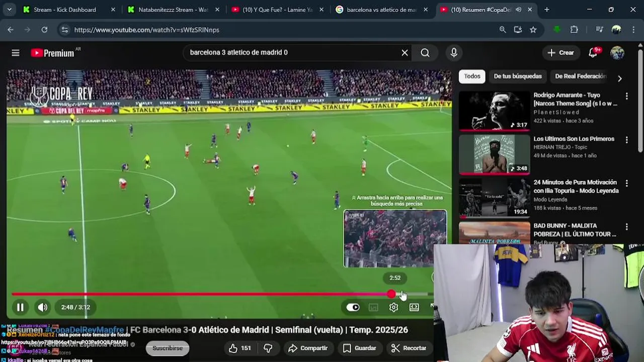644x362 pixels.
Task: Open options for BAD BUNNY - MALDITA POBREZA
Action: [x=627, y=227]
